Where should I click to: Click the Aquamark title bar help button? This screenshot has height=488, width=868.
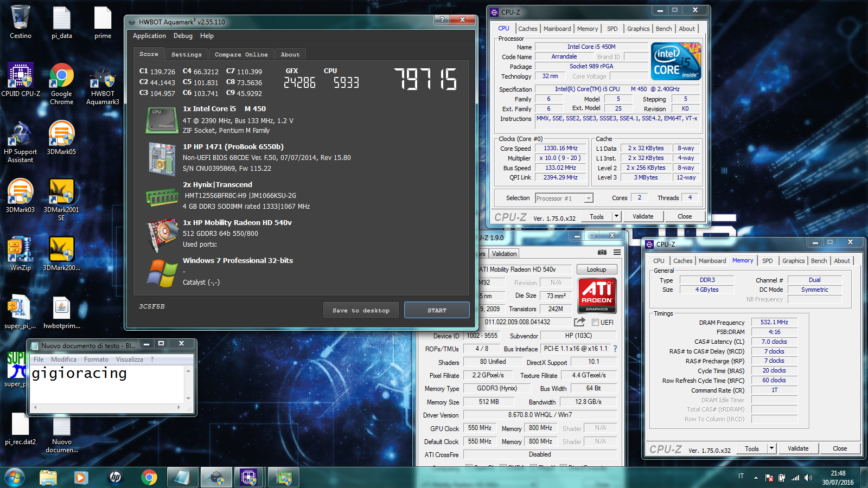pos(442,20)
